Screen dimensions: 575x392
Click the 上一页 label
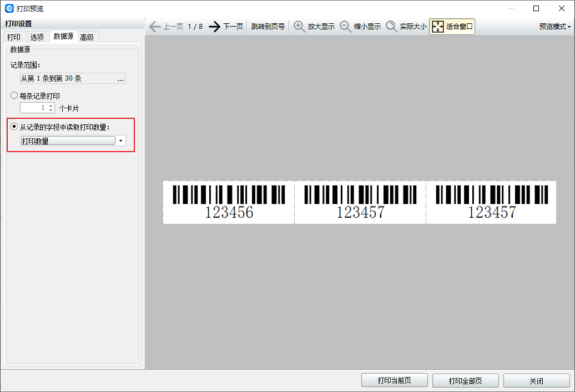pyautogui.click(x=173, y=27)
